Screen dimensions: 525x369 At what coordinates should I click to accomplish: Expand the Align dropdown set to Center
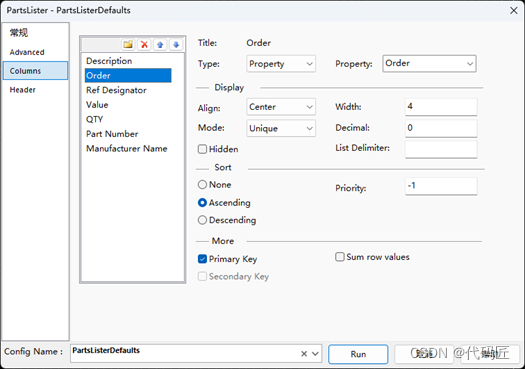281,107
